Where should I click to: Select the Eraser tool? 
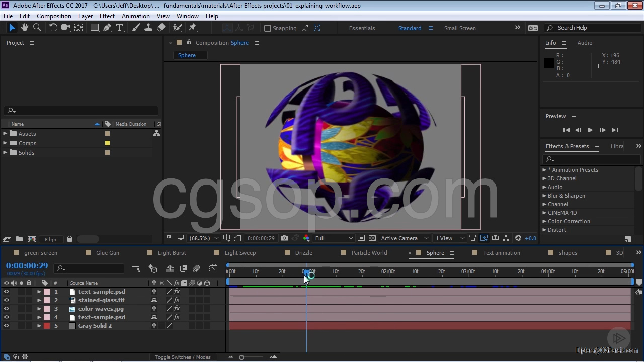[161, 28]
